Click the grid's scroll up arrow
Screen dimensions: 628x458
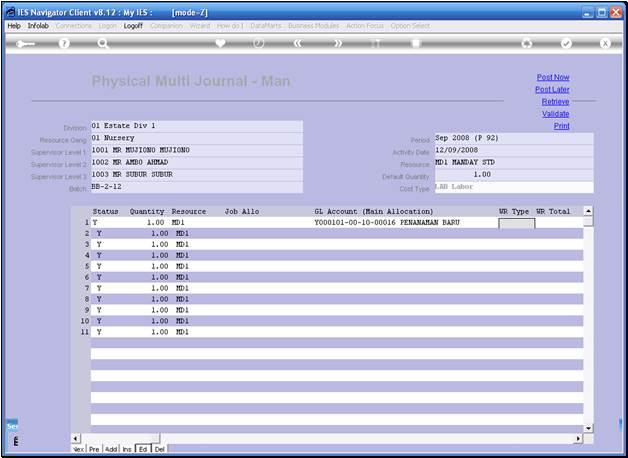point(588,211)
